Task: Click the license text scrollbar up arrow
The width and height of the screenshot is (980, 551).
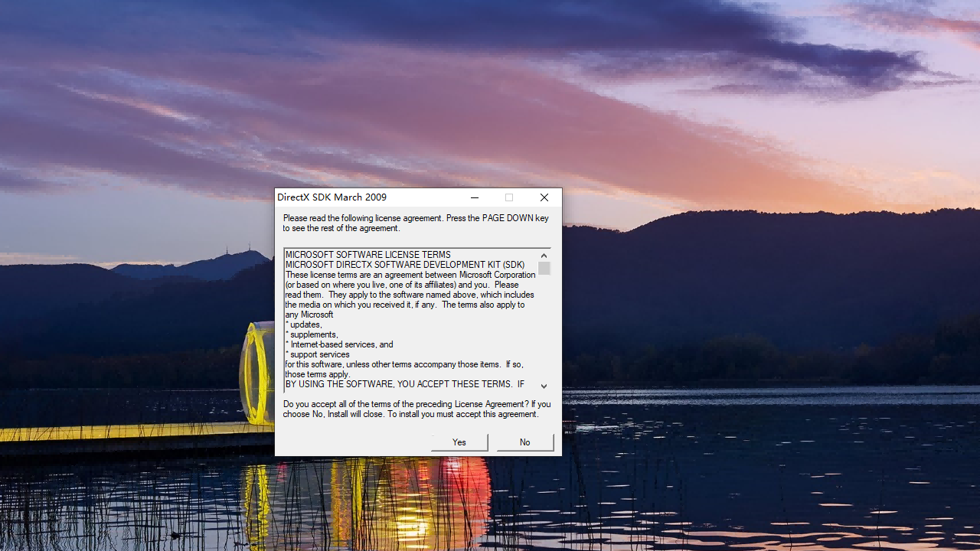Action: pyautogui.click(x=544, y=256)
